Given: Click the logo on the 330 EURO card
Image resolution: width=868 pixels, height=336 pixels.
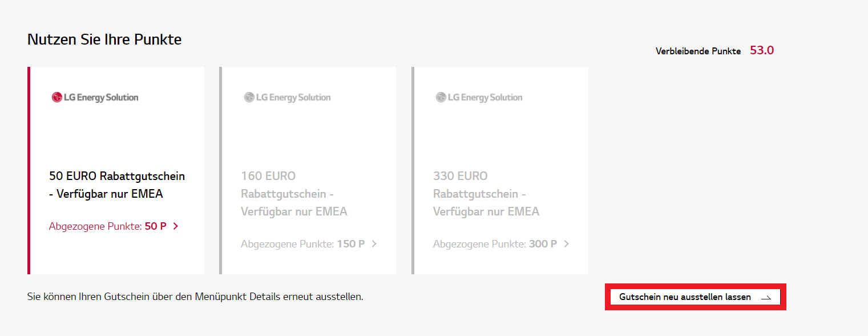Looking at the screenshot, I should (x=479, y=97).
